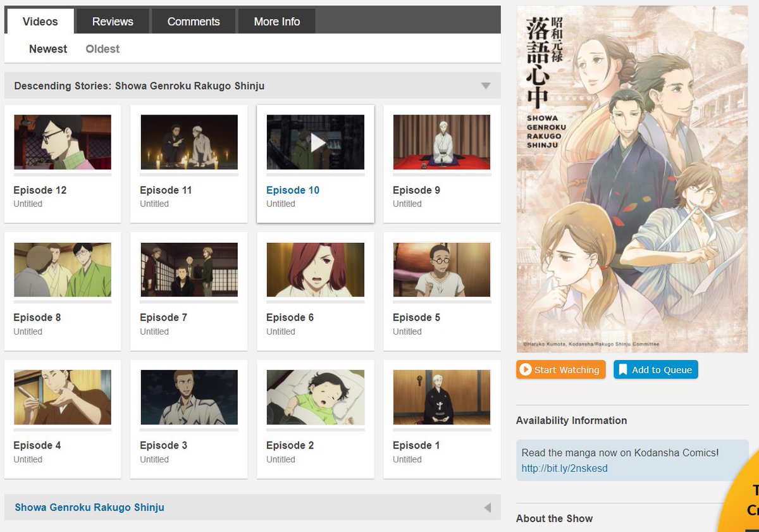Open the More Info tab

pyautogui.click(x=277, y=22)
